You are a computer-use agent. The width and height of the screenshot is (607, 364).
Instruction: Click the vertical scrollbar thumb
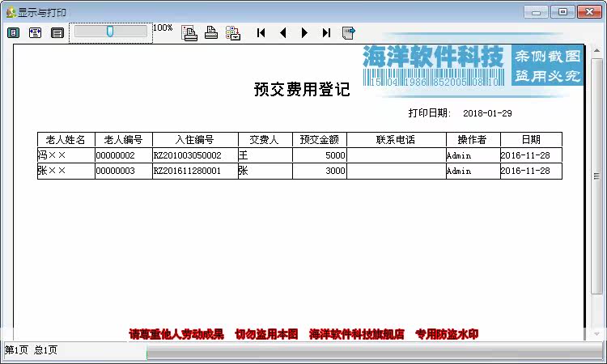[x=596, y=176]
